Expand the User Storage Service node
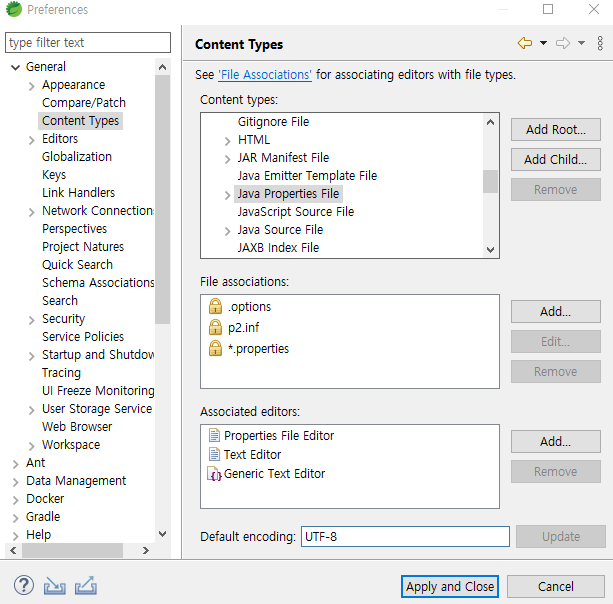 click(x=32, y=410)
